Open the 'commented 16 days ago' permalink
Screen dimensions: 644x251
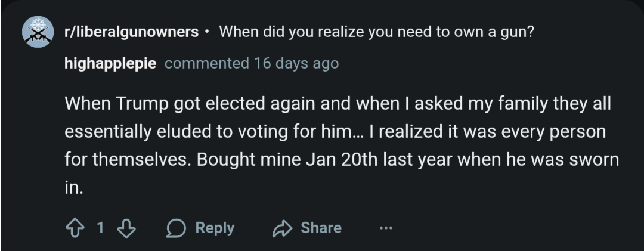pyautogui.click(x=252, y=63)
